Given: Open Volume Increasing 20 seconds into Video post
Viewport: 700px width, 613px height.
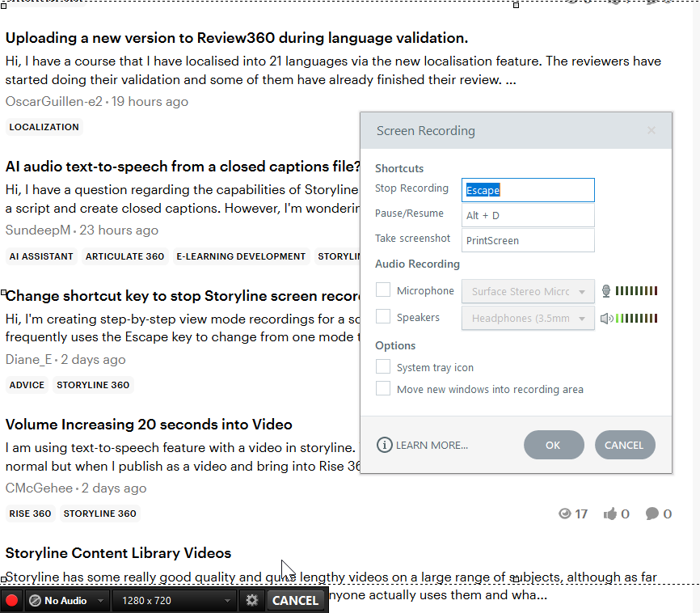Looking at the screenshot, I should pos(149,425).
